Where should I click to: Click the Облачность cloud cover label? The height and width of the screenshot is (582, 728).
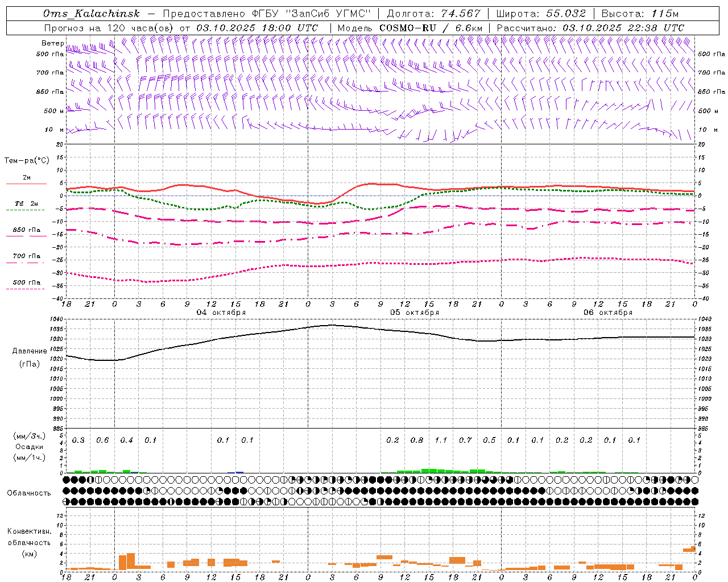29,493
